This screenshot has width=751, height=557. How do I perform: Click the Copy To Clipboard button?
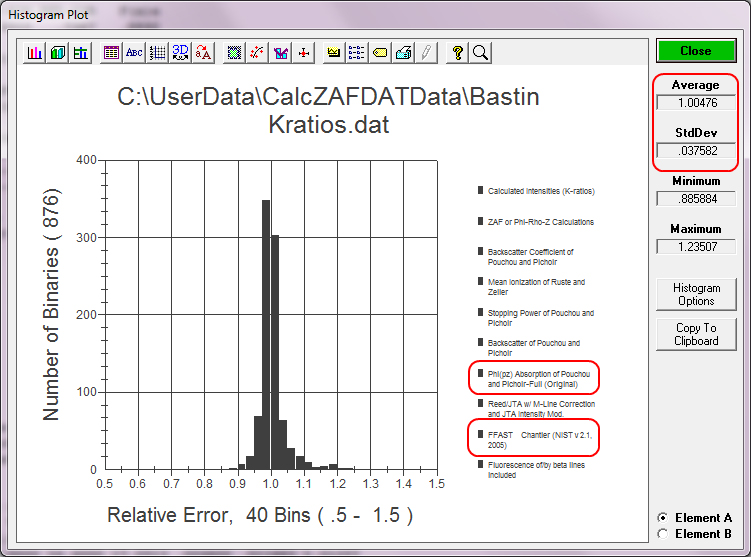(x=696, y=334)
